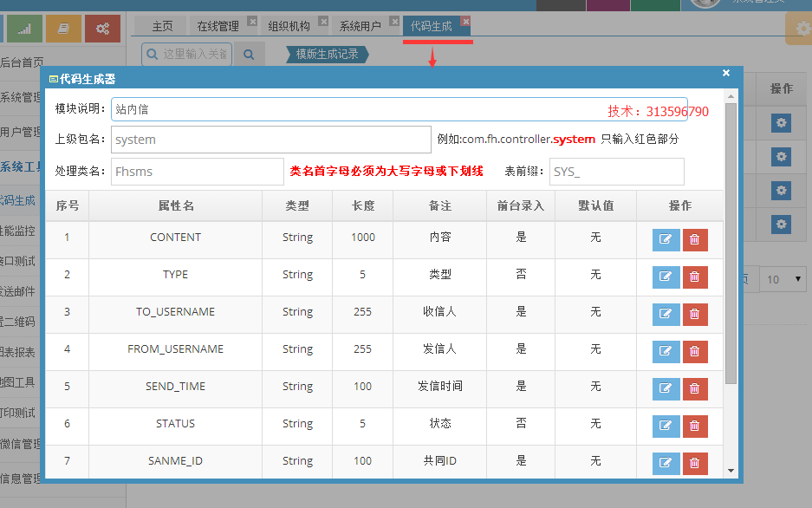Click the search magnifier icon
The width and height of the screenshot is (812, 508).
click(x=249, y=53)
